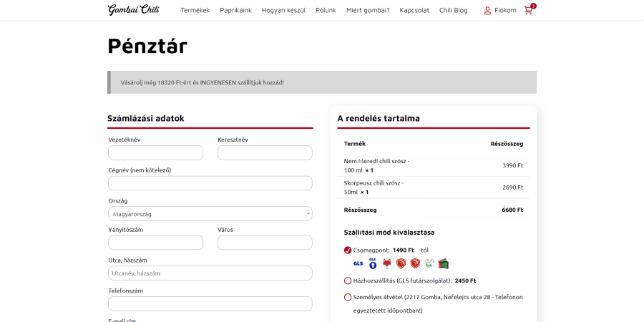This screenshot has width=644, height=322.
Task: Click the green post-office building icon
Action: pos(443,263)
